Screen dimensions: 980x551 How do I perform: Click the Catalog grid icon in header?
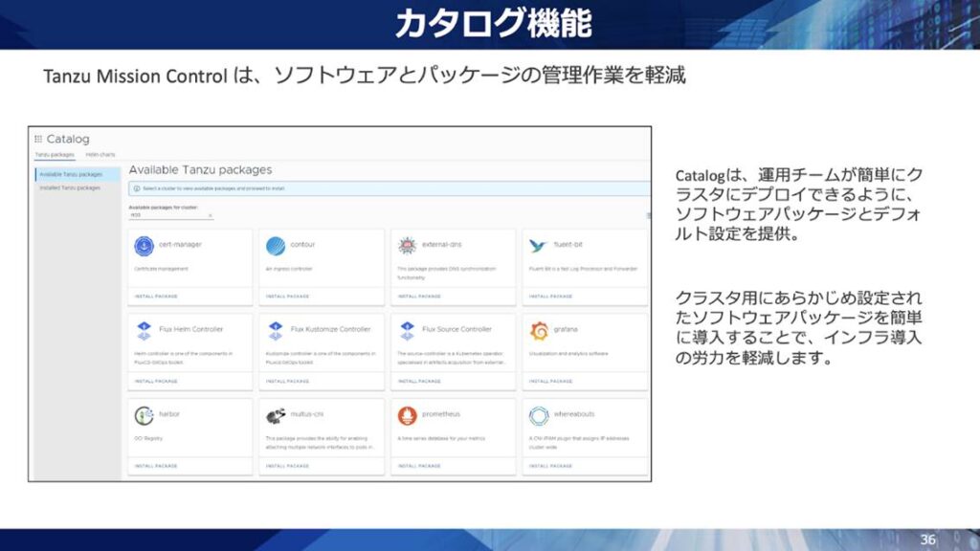(x=38, y=140)
